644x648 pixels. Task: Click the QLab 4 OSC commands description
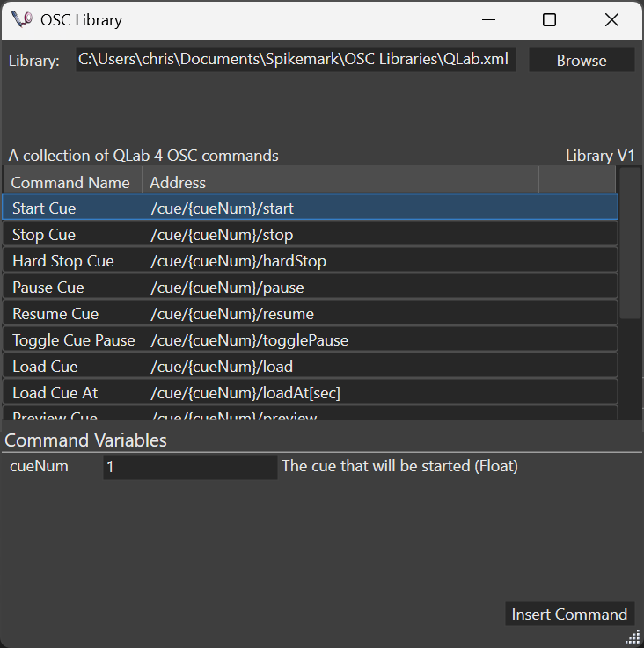pos(143,156)
